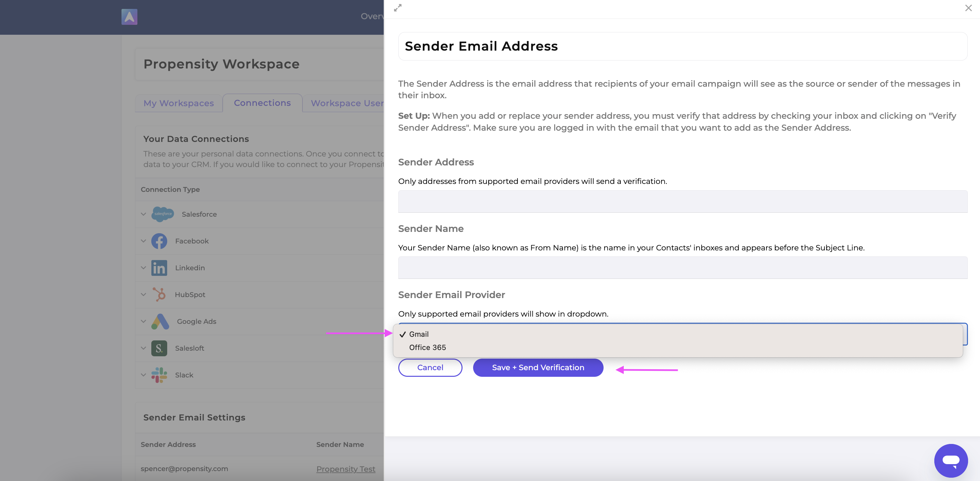980x481 pixels.
Task: Expand the Salesloft connection row
Action: coord(143,348)
